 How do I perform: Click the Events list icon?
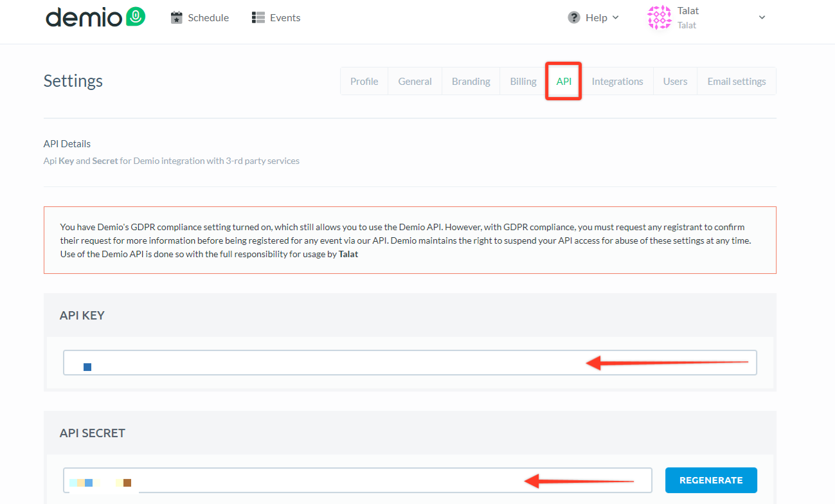click(258, 18)
